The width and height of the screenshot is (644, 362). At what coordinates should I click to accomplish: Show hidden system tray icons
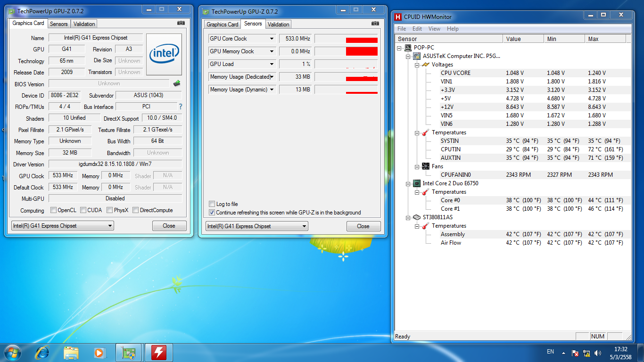[x=563, y=353]
